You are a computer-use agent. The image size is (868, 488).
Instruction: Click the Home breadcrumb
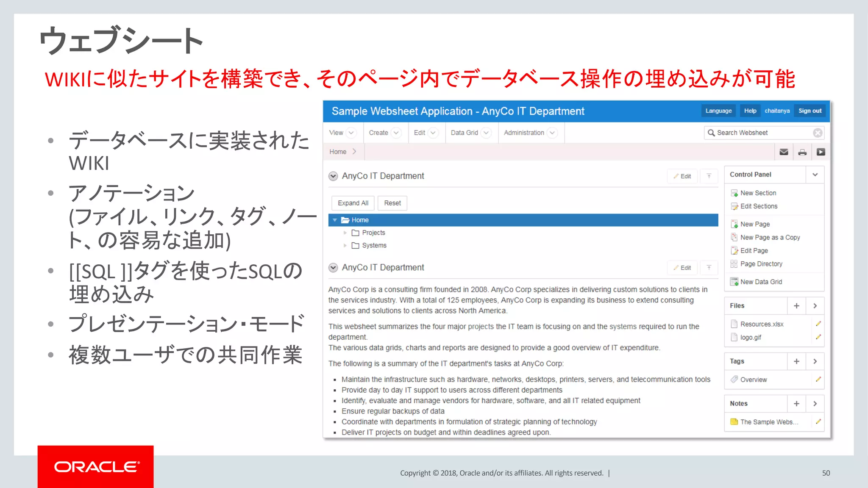coord(338,152)
